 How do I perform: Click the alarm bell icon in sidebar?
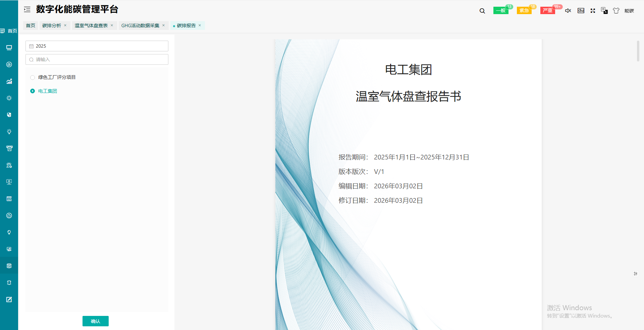[x=9, y=283]
